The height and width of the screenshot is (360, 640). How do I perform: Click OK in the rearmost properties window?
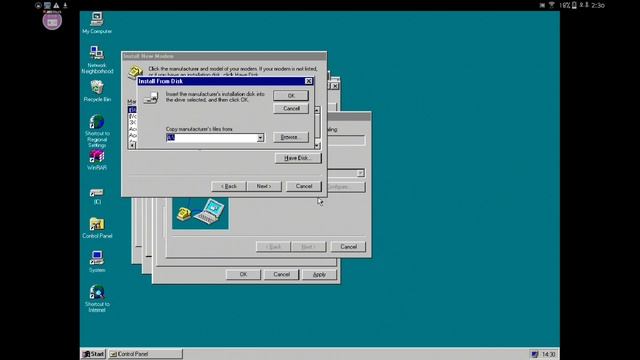(x=243, y=274)
